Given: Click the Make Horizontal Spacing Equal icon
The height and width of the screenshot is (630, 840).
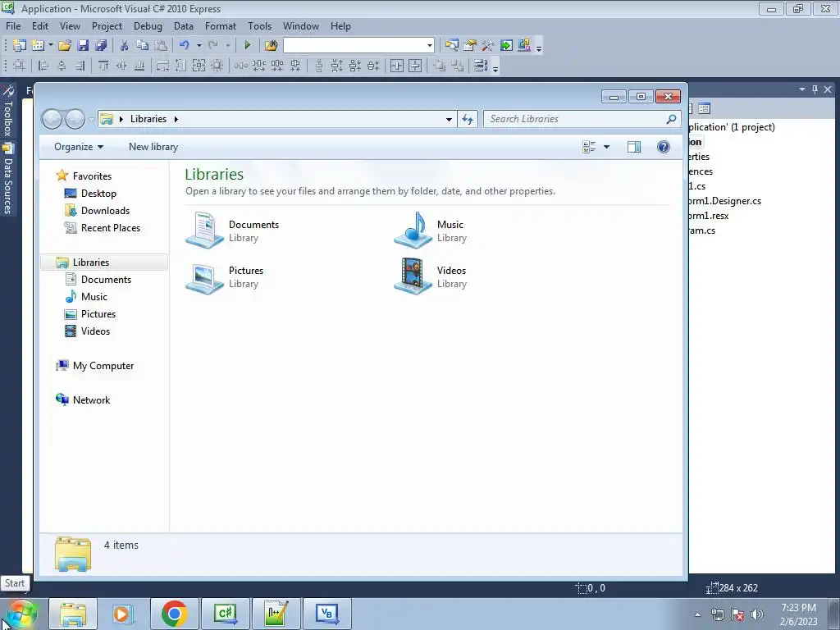Looking at the screenshot, I should coord(241,66).
